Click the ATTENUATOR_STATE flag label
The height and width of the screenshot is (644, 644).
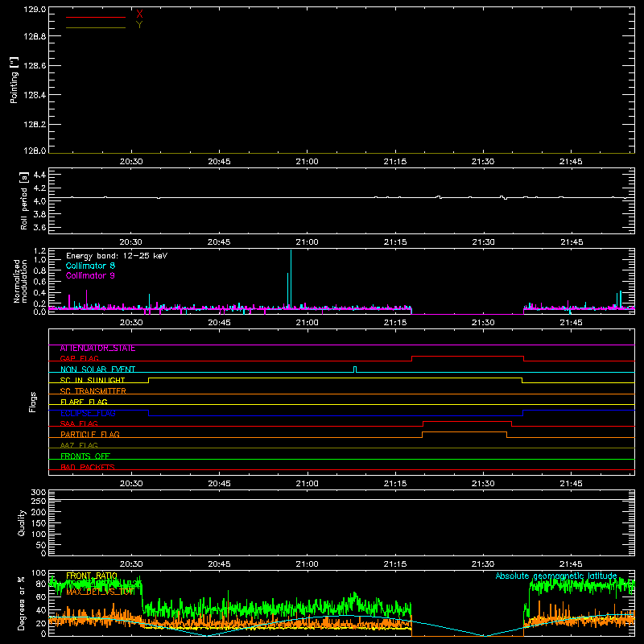97,349
